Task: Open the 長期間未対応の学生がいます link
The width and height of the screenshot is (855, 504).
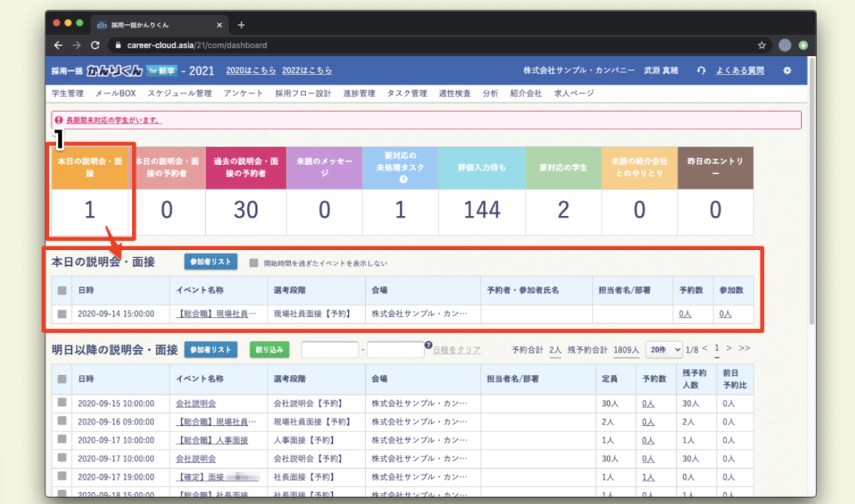Action: coord(114,120)
